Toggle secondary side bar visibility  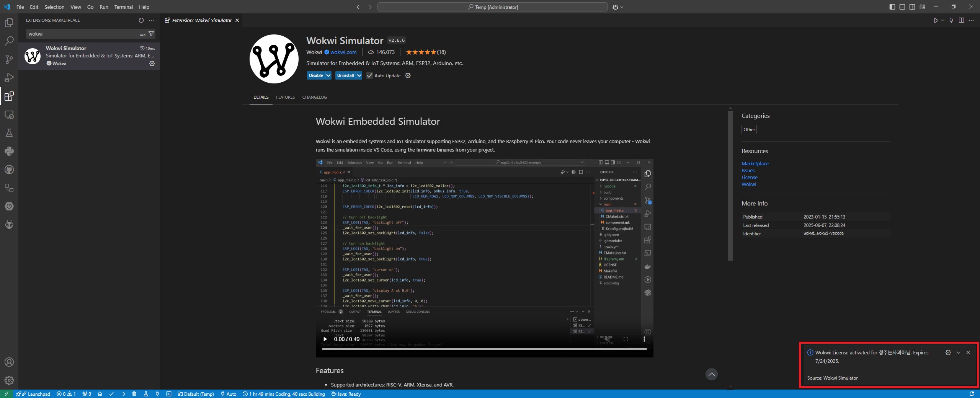(x=912, y=7)
